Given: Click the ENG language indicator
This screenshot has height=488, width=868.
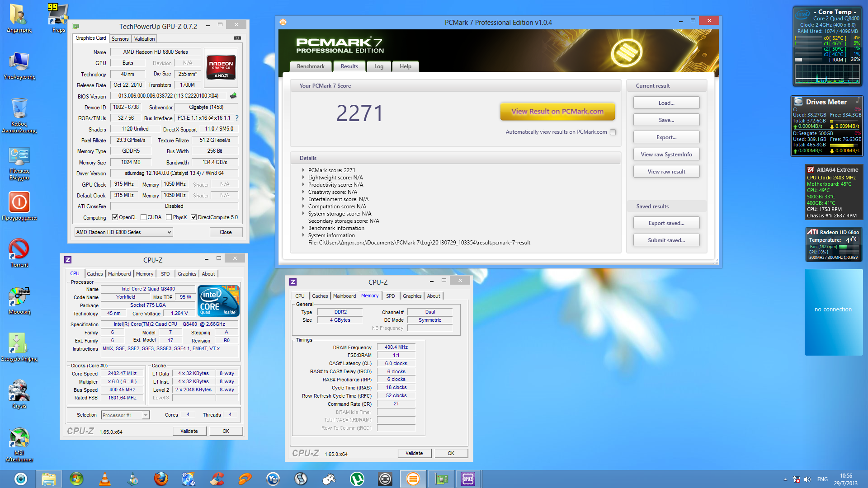Looking at the screenshot, I should pyautogui.click(x=822, y=479).
